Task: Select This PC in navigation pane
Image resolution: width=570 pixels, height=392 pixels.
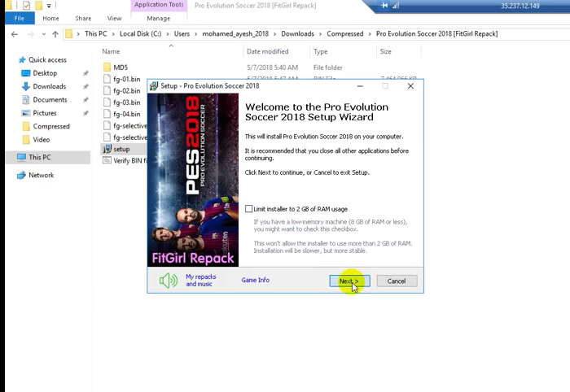Action: click(x=40, y=157)
